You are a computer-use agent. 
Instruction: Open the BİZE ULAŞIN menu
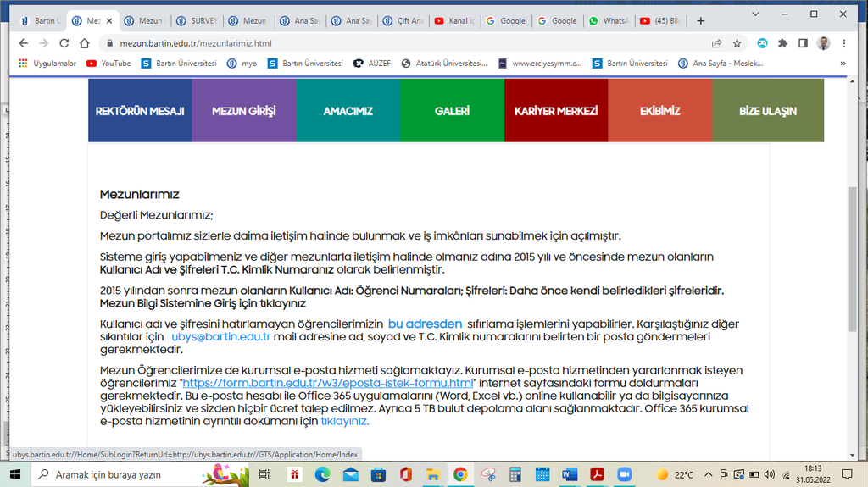[x=768, y=111]
